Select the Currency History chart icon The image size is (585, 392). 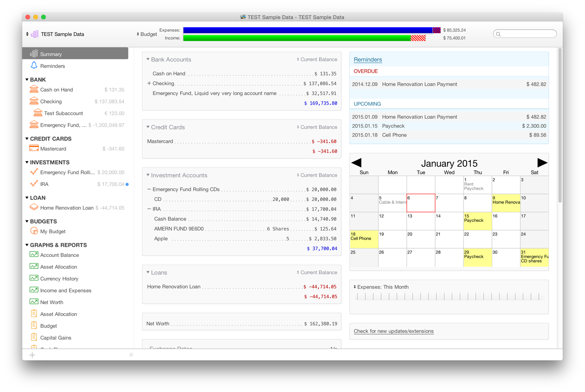pos(34,279)
